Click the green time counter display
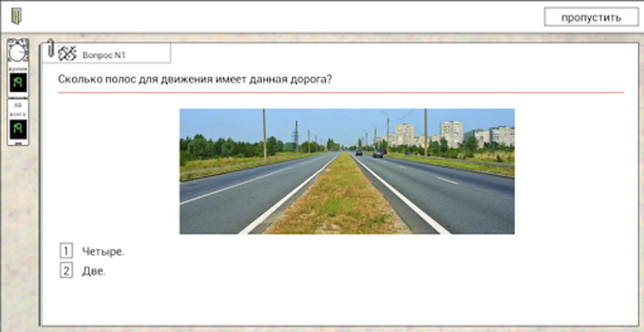 [x=18, y=82]
